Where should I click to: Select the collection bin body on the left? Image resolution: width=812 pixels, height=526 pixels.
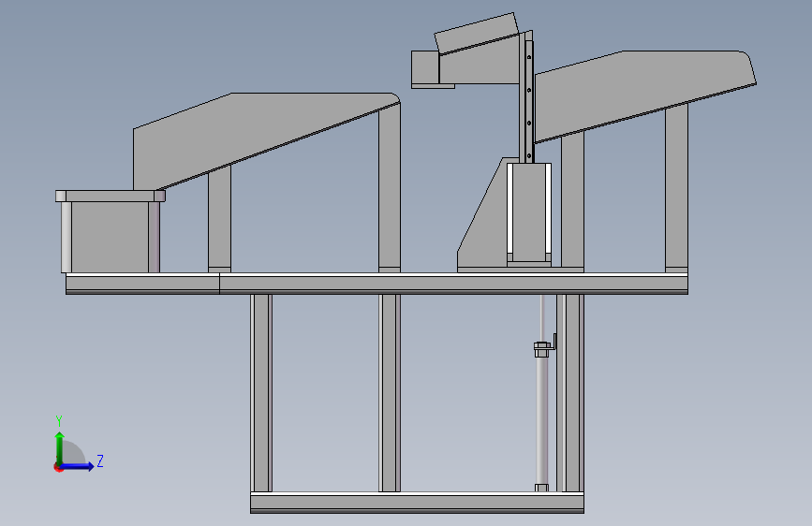[x=110, y=237]
